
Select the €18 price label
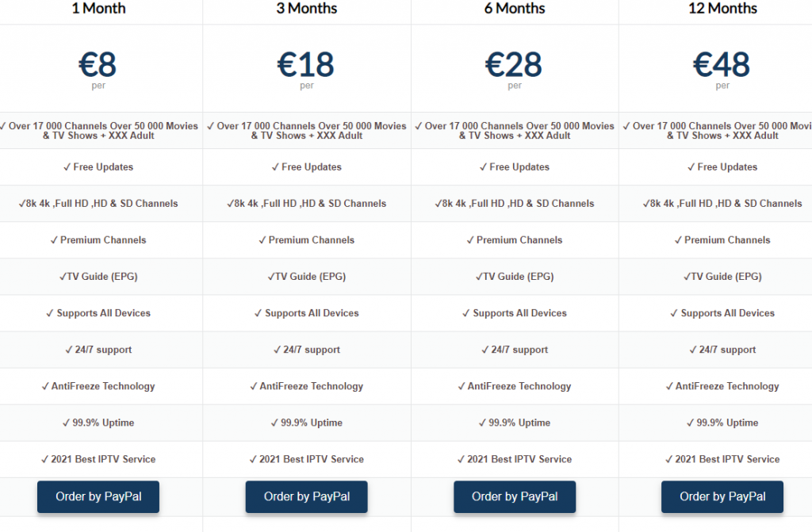(307, 63)
